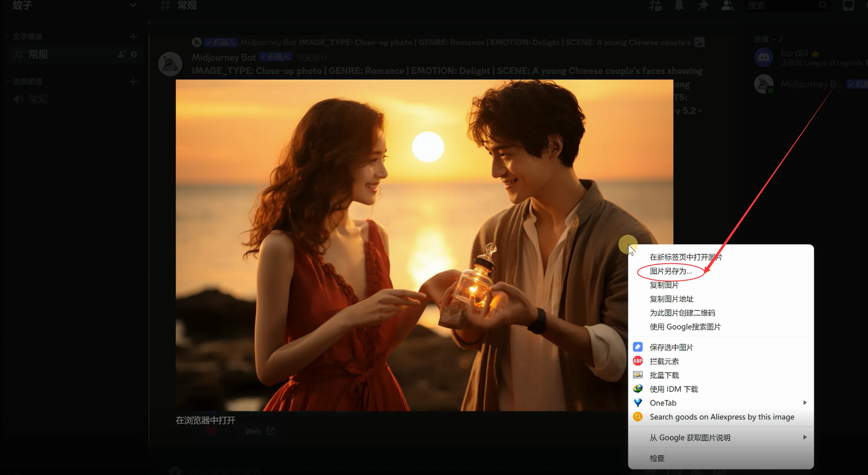Toggle the member list icon
The height and width of the screenshot is (475, 868).
(x=727, y=5)
